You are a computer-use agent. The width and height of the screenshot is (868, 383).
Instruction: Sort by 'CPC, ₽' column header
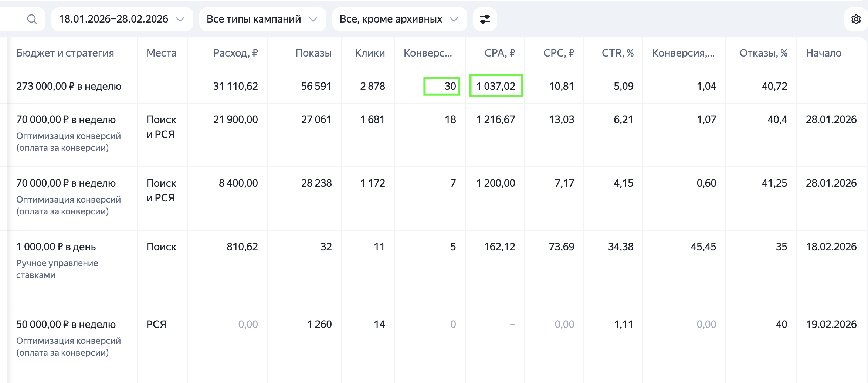tap(558, 53)
